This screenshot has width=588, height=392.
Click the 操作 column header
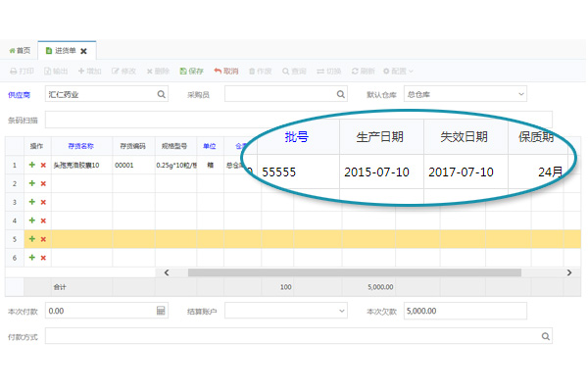(x=37, y=146)
